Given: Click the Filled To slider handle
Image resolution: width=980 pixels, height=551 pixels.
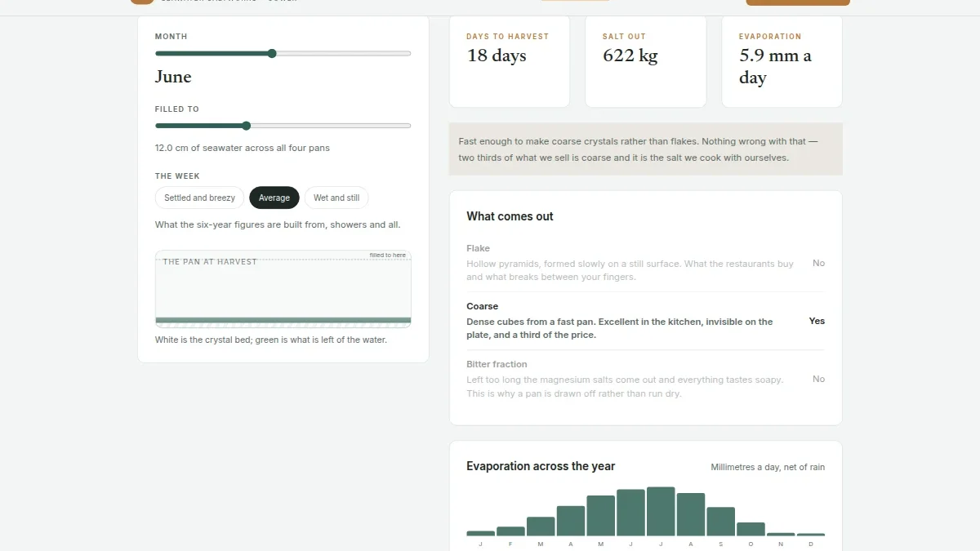Looking at the screenshot, I should [x=247, y=126].
